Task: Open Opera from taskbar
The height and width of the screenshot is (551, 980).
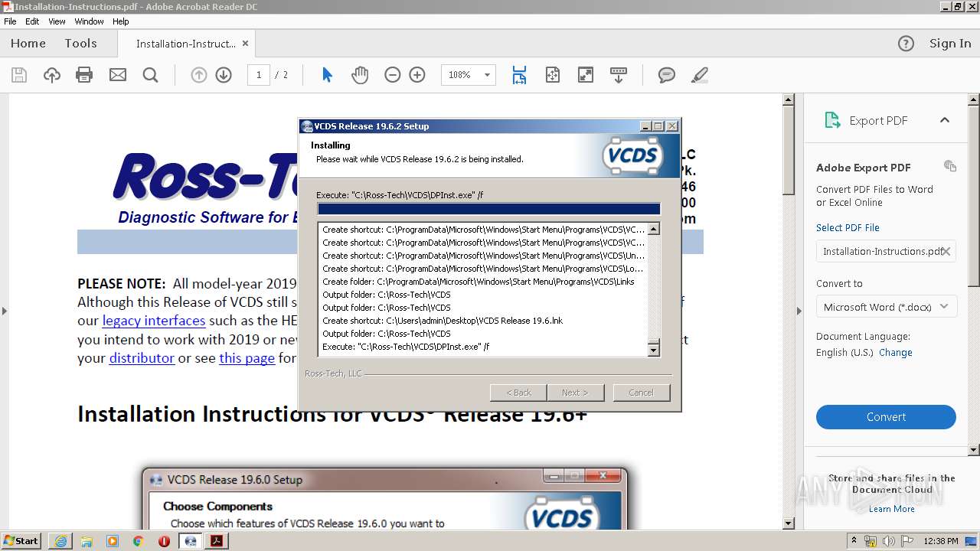Action: (x=165, y=541)
